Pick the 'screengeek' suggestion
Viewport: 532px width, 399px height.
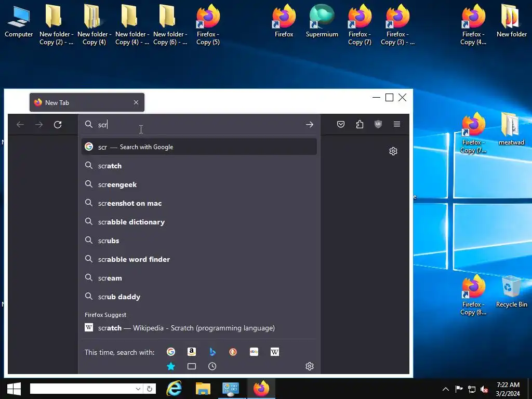tap(199, 184)
